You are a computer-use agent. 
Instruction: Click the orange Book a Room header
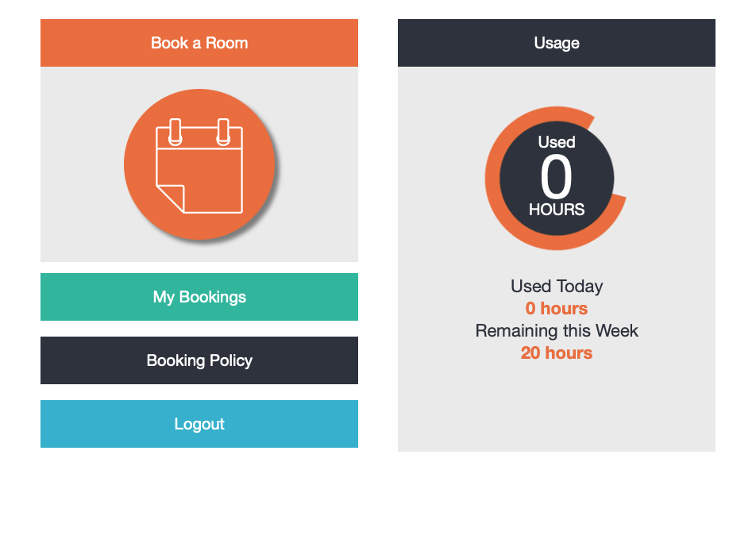click(x=199, y=43)
